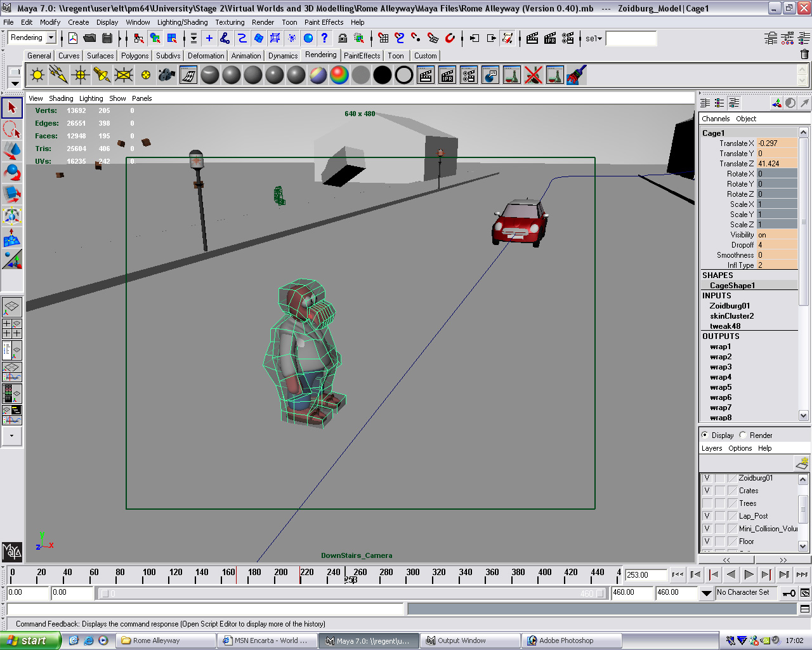Click the Windows start button
812x650 pixels.
(x=30, y=640)
